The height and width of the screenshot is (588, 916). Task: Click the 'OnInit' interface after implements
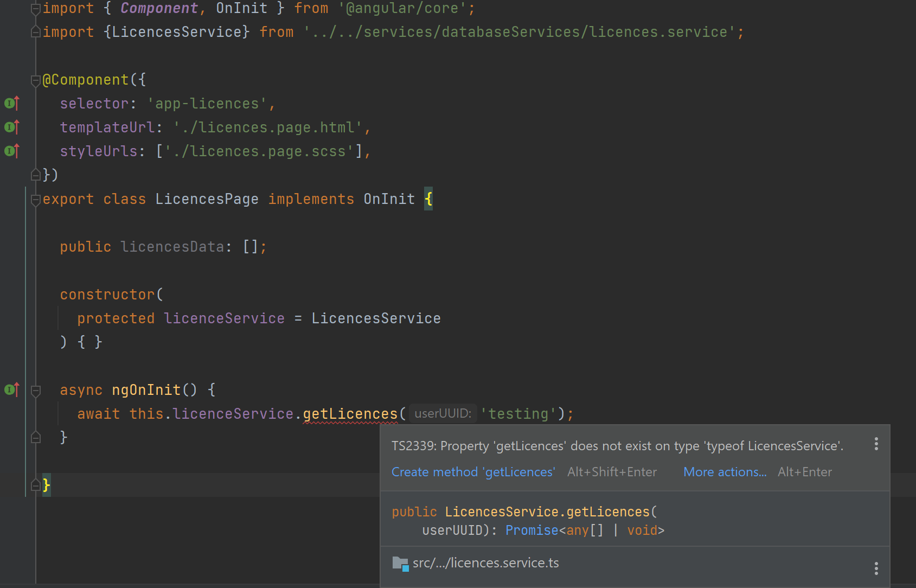[x=389, y=199]
